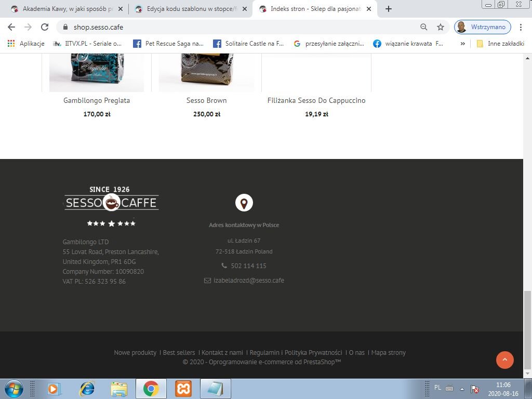This screenshot has width=532, height=399.
Task: Click the padlock site info icon
Action: pyautogui.click(x=65, y=27)
